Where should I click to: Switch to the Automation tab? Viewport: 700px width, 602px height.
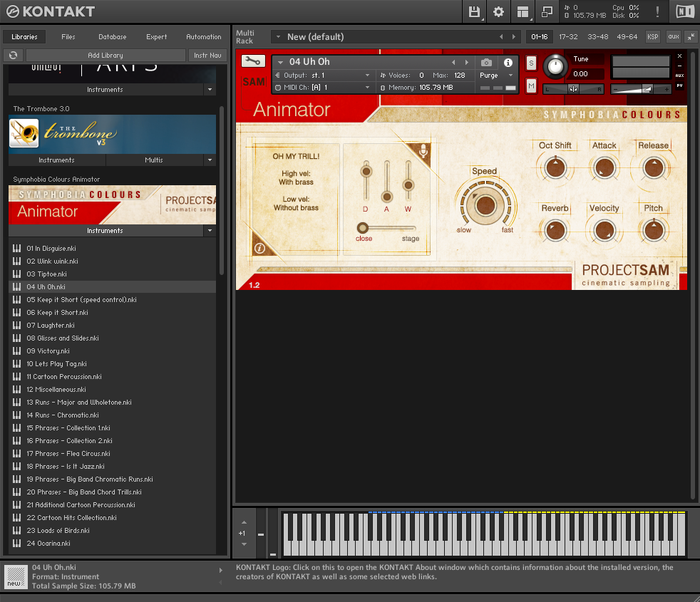pos(204,36)
